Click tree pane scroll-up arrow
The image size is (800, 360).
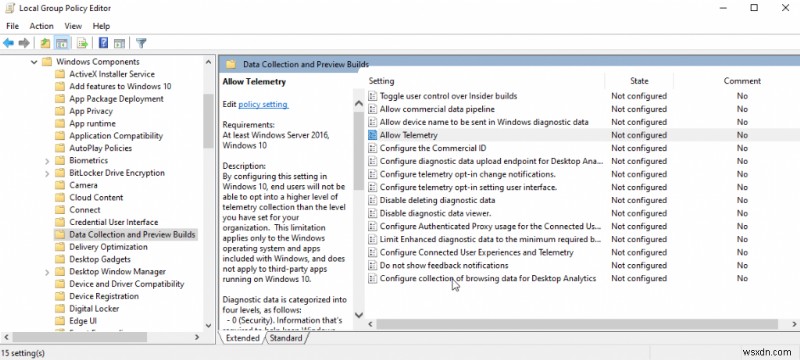[208, 62]
